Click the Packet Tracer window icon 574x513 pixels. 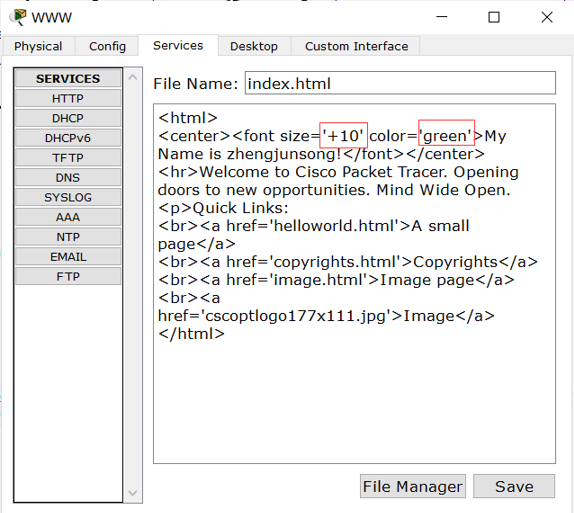[x=18, y=17]
